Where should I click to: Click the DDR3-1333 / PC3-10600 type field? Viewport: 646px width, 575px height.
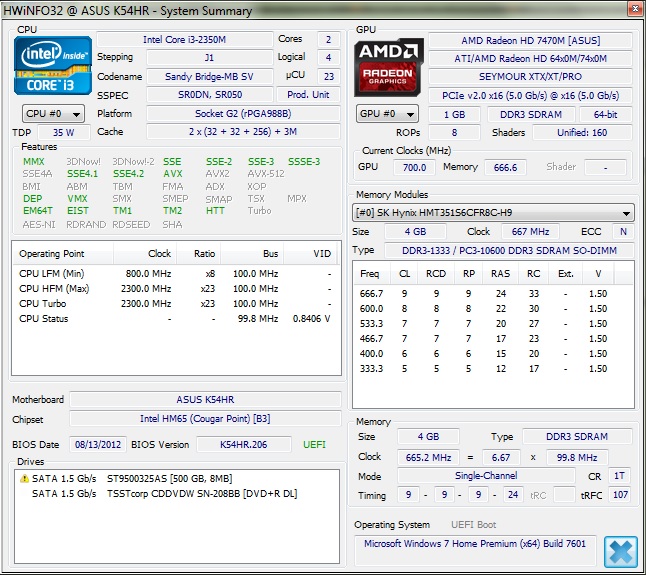(509, 250)
